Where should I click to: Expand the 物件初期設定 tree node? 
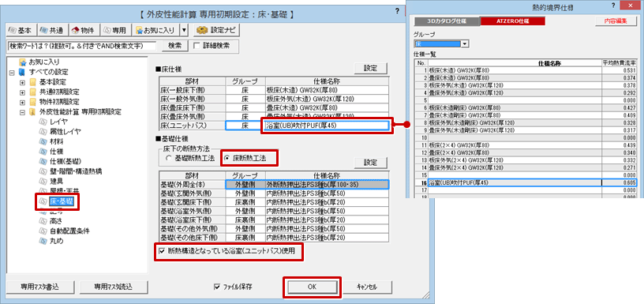22,102
